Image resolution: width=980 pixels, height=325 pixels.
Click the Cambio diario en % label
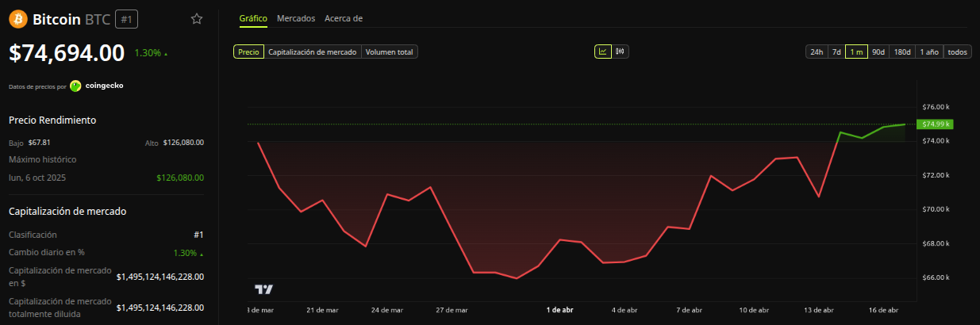point(46,252)
